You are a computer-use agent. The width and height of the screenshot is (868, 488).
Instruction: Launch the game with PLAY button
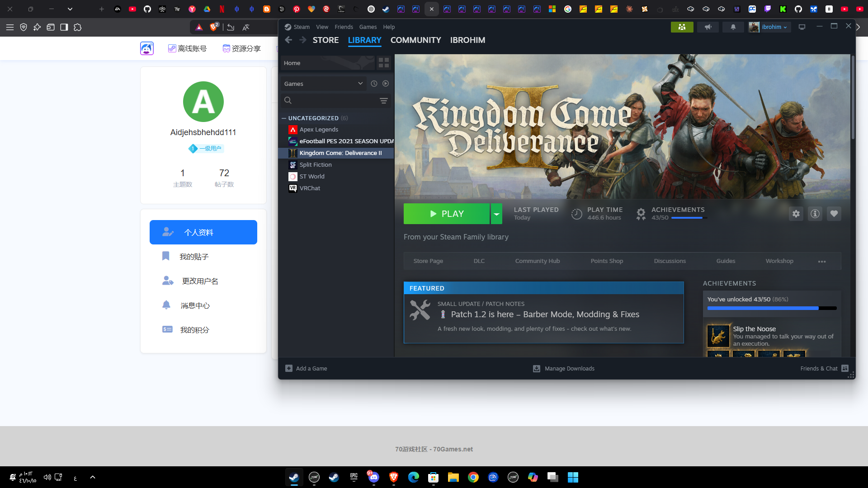(447, 214)
